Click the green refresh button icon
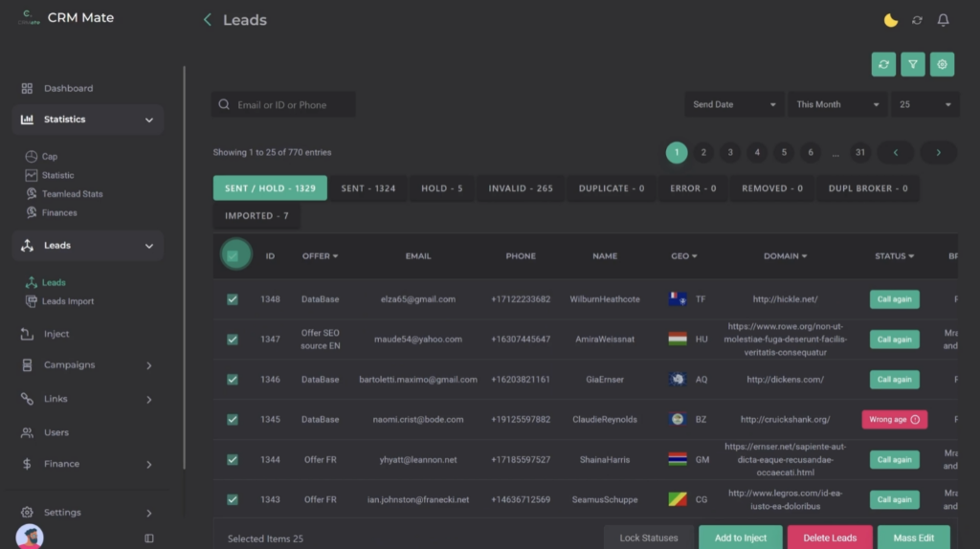 coord(883,64)
